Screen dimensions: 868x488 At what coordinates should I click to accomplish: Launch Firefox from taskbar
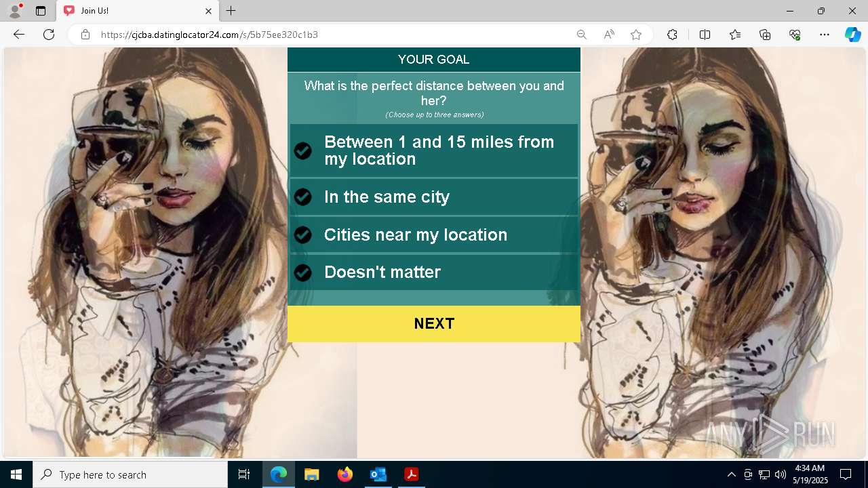coord(345,474)
